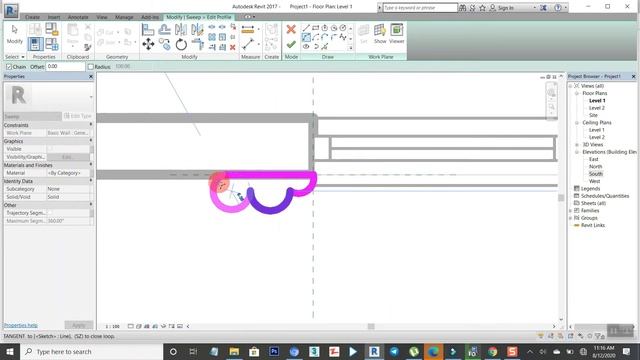This screenshot has width=640, height=360.
Task: Select the Trim/Extend to Corner tool
Action: click(197, 44)
